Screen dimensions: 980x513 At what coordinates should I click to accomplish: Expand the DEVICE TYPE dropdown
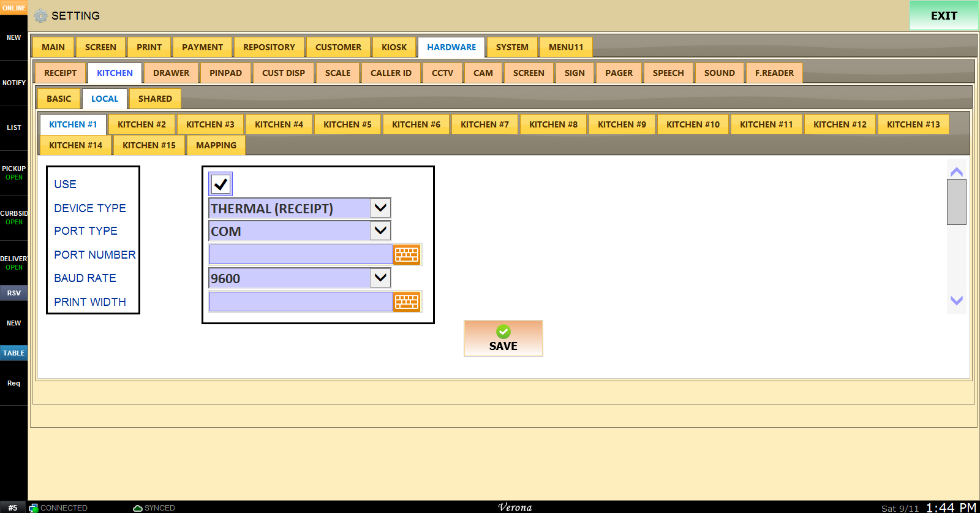(x=380, y=208)
